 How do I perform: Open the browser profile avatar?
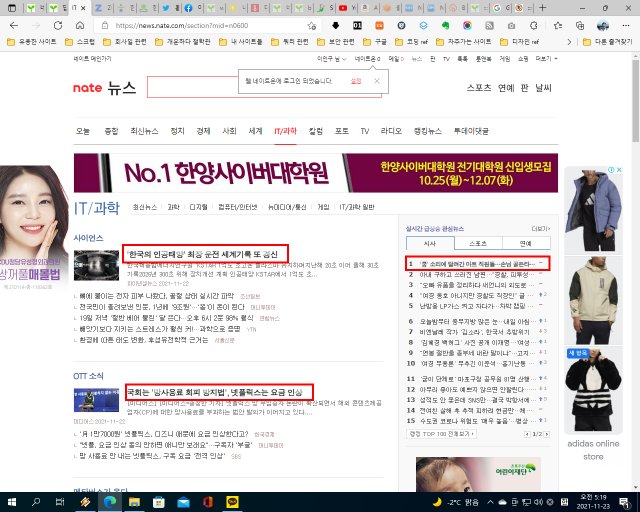coord(602,25)
